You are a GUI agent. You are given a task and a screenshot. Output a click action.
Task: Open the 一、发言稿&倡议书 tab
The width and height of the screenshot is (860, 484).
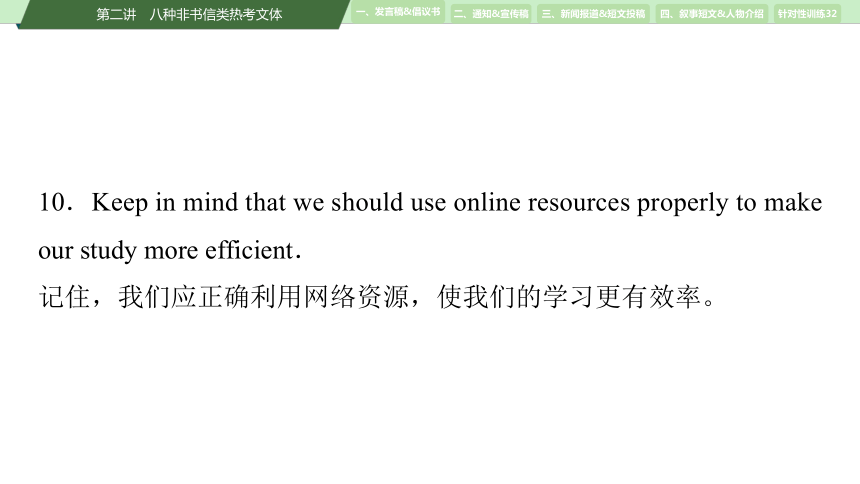click(x=398, y=12)
